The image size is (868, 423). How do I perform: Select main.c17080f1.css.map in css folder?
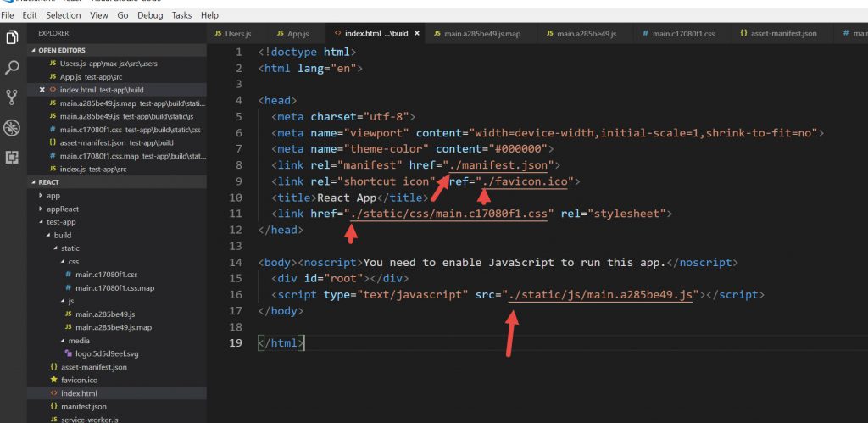tap(110, 287)
